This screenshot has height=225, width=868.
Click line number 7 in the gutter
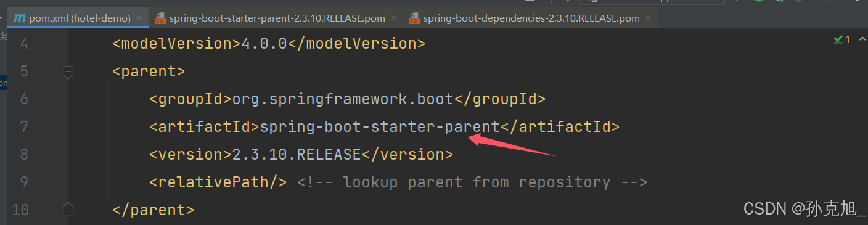click(x=24, y=126)
